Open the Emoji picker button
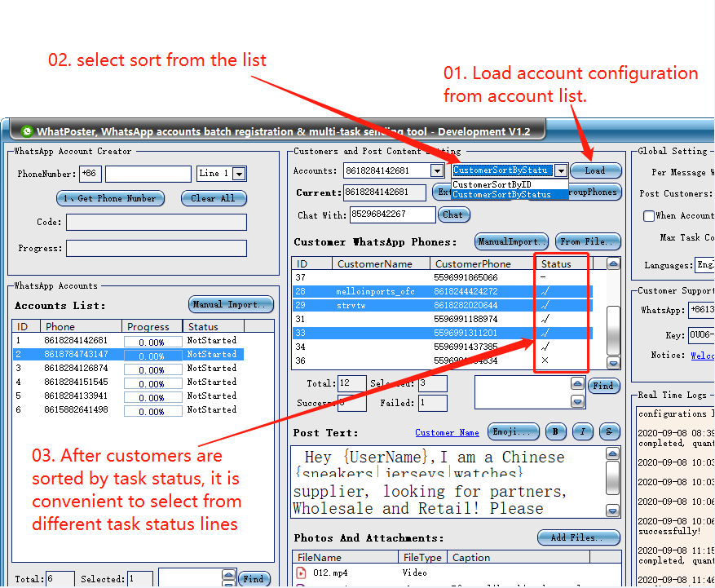Image resolution: width=715 pixels, height=588 pixels. pos(514,431)
